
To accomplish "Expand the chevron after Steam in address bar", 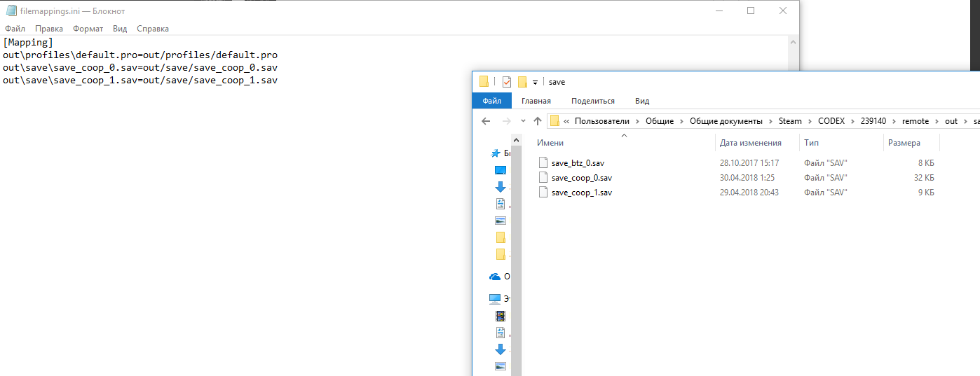I will pos(810,121).
